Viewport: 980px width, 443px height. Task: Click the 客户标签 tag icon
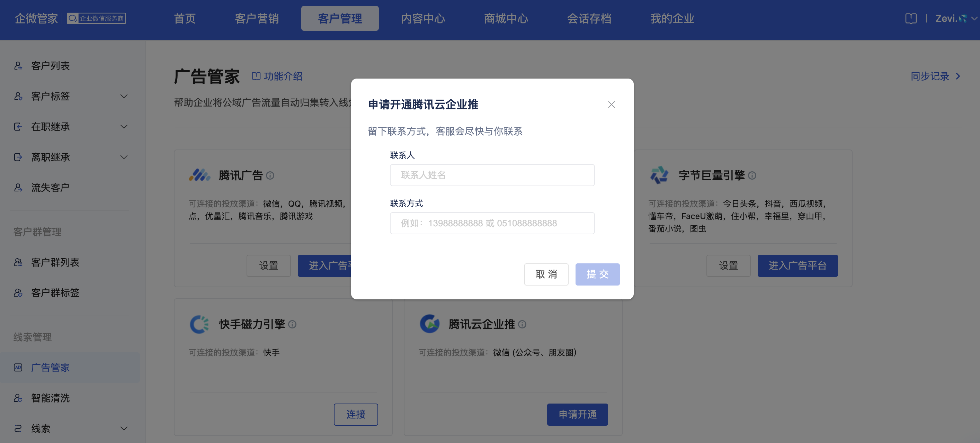[18, 96]
